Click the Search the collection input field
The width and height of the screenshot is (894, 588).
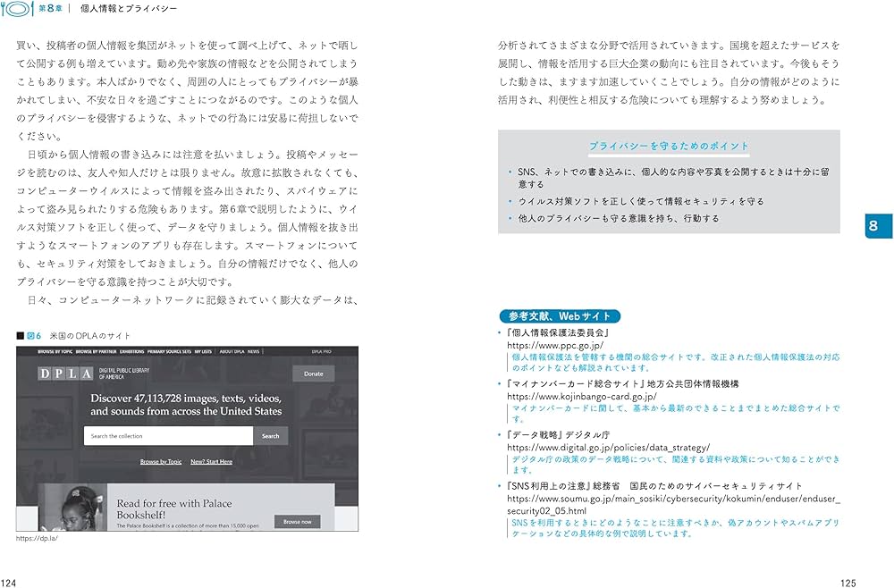coord(168,436)
